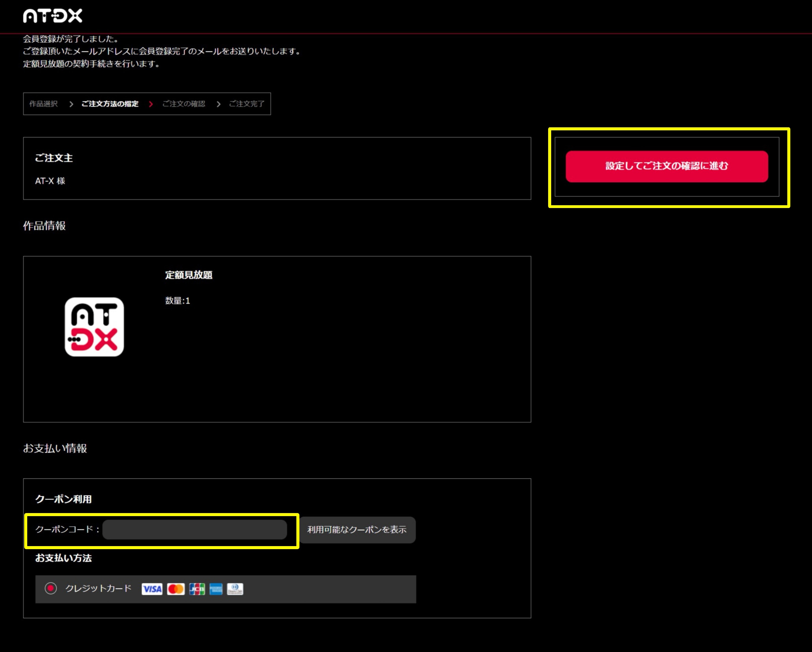The image size is (812, 652).
Task: Click the Mastercard icon
Action: pyautogui.click(x=175, y=589)
